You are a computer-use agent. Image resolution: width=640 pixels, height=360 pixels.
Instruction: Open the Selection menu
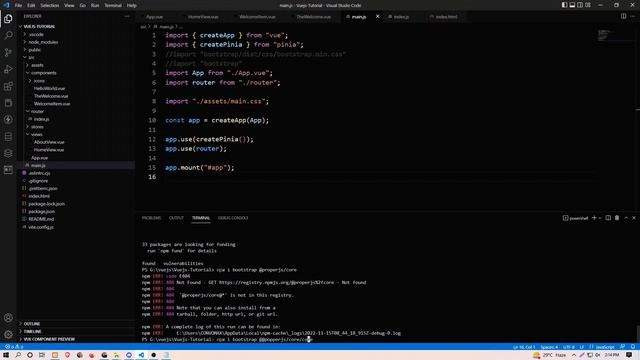click(49, 5)
